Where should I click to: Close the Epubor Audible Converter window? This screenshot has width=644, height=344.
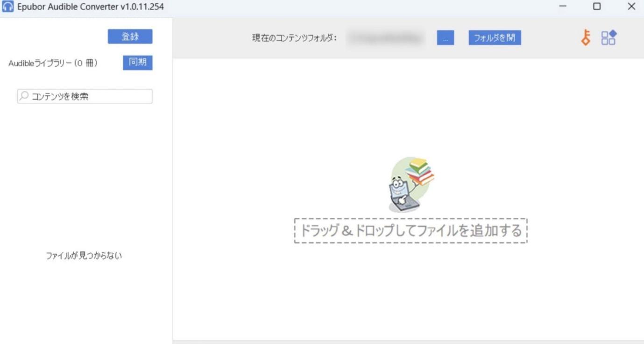631,7
